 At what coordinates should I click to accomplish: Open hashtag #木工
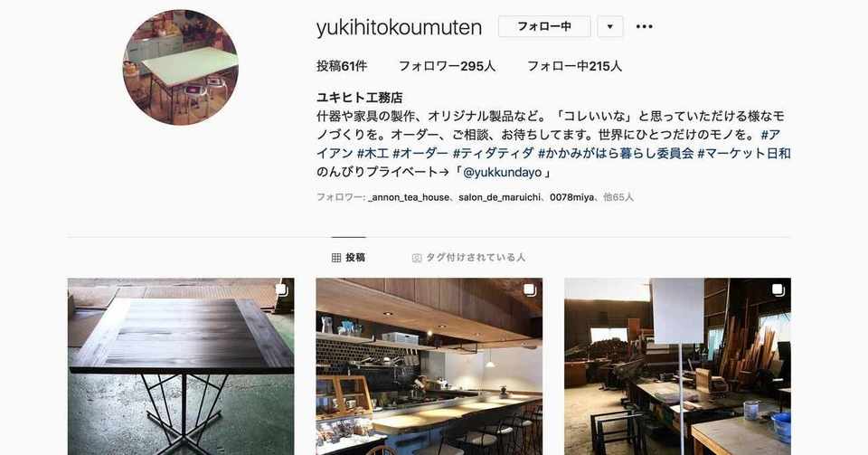pyautogui.click(x=373, y=154)
